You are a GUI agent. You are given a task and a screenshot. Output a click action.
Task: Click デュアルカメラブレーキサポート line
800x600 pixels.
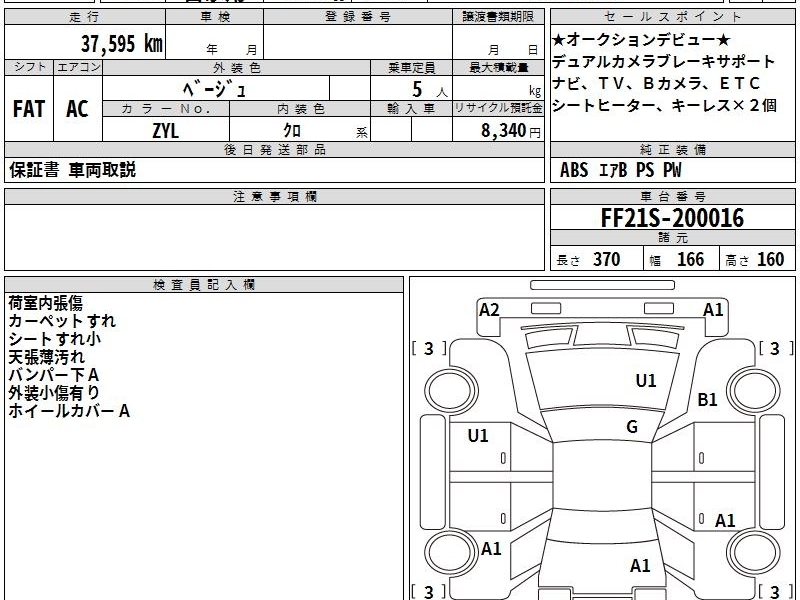(x=664, y=61)
